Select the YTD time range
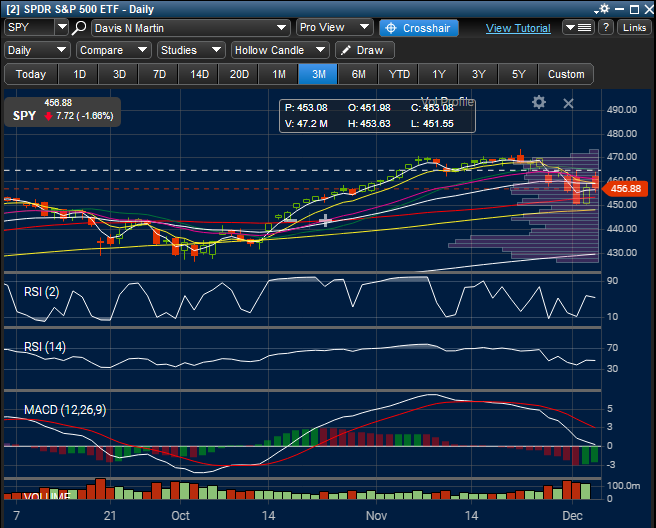This screenshot has height=528, width=656. pyautogui.click(x=399, y=74)
